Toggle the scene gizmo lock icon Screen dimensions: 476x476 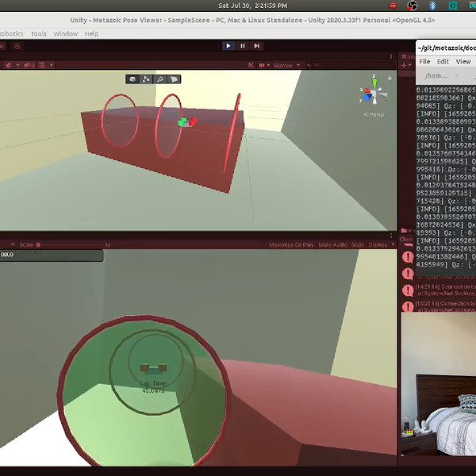click(x=390, y=78)
